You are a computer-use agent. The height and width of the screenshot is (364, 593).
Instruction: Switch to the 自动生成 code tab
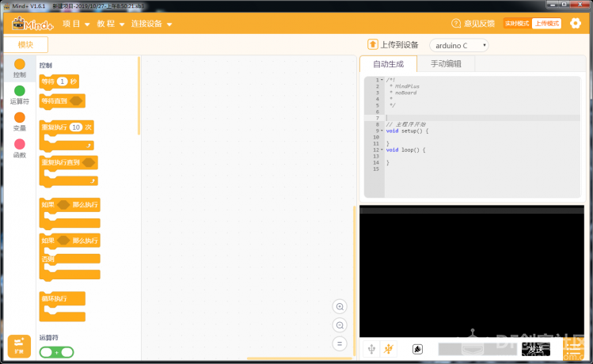point(389,64)
